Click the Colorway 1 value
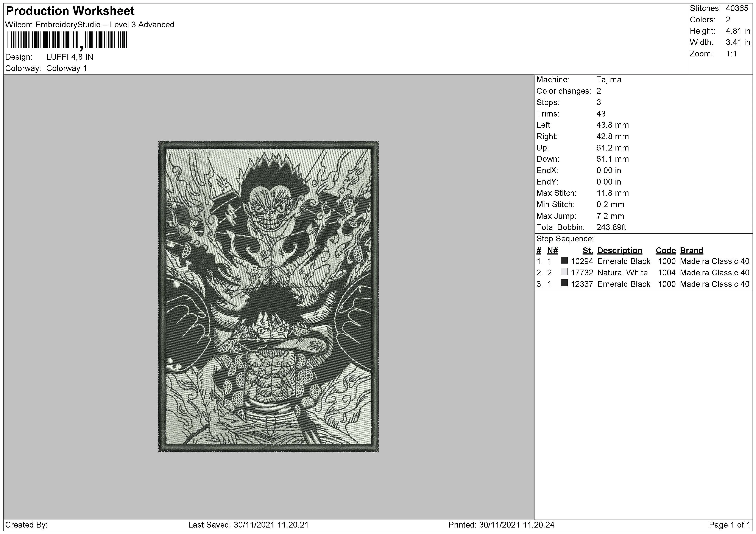 67,68
